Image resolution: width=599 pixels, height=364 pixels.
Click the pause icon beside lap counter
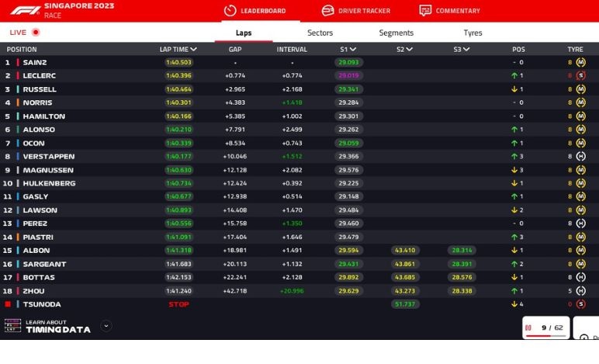(x=528, y=328)
